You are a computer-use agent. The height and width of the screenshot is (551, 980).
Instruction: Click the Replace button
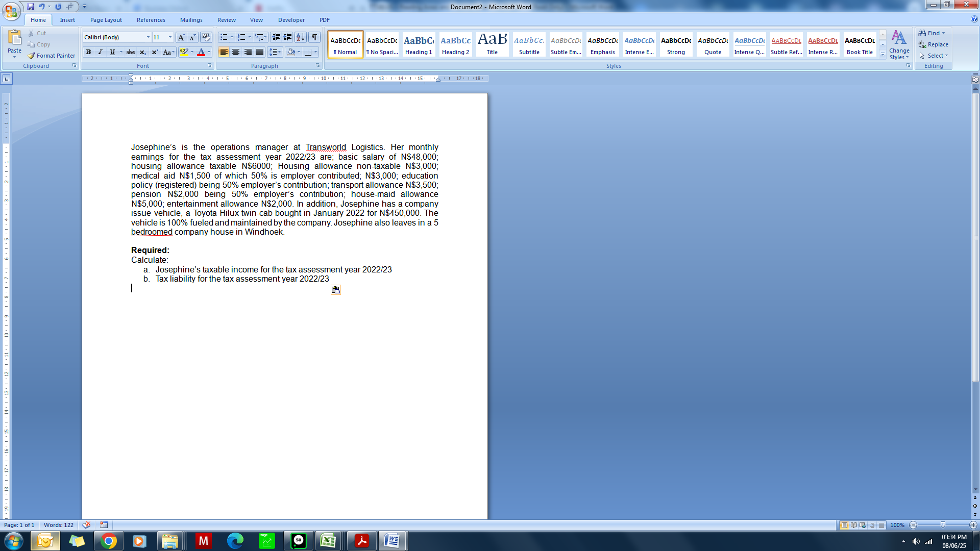point(934,44)
